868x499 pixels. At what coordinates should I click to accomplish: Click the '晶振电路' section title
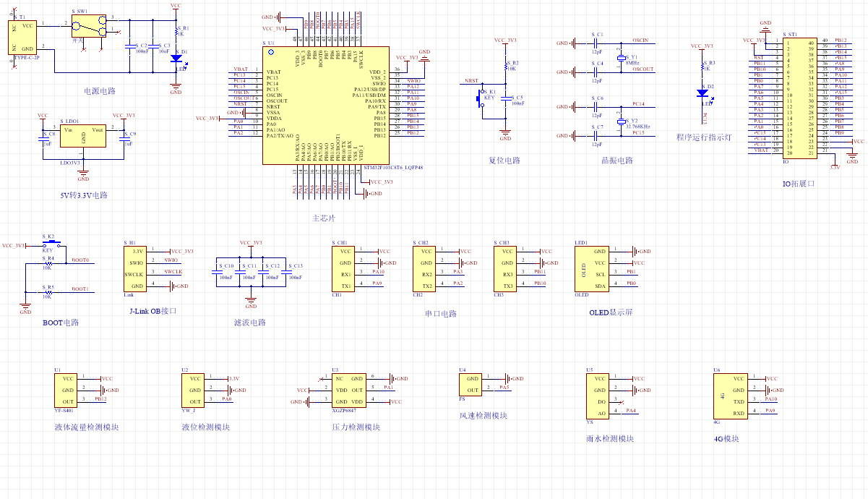tap(617, 161)
